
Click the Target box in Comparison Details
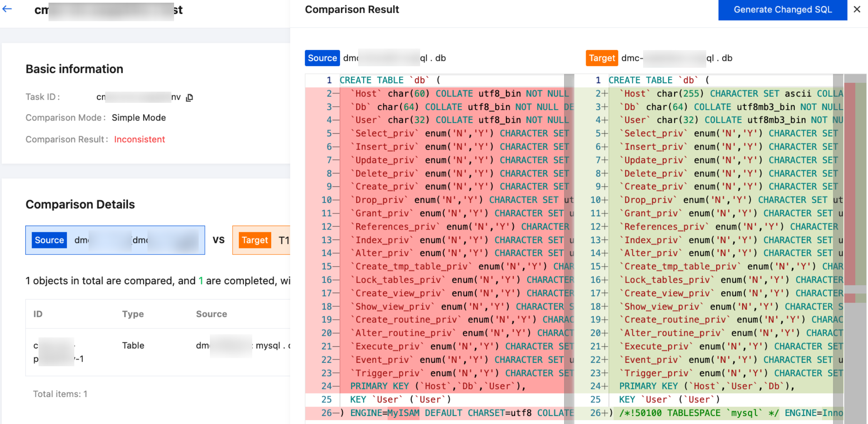262,240
